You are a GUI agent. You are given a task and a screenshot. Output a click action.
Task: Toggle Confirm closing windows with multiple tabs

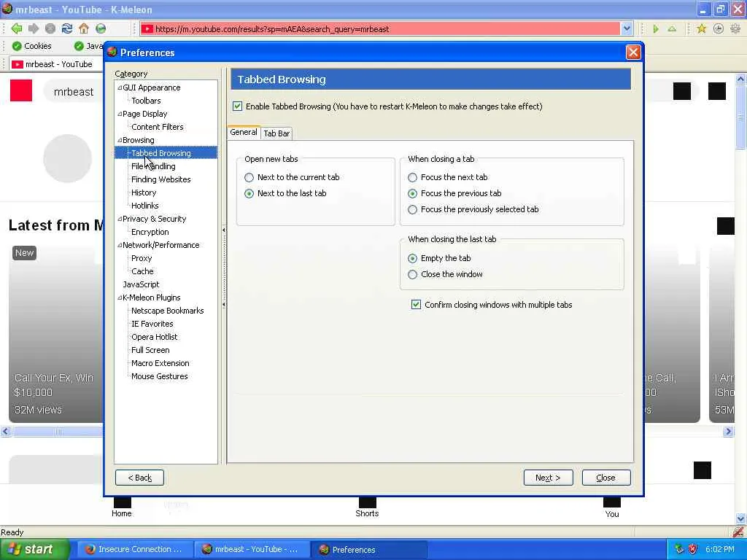416,304
